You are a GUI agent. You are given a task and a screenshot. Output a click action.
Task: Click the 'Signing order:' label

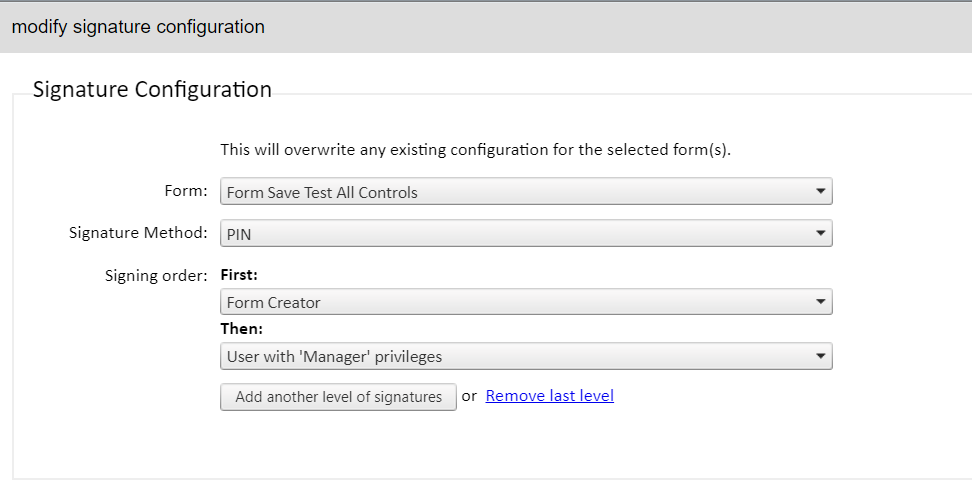click(156, 274)
